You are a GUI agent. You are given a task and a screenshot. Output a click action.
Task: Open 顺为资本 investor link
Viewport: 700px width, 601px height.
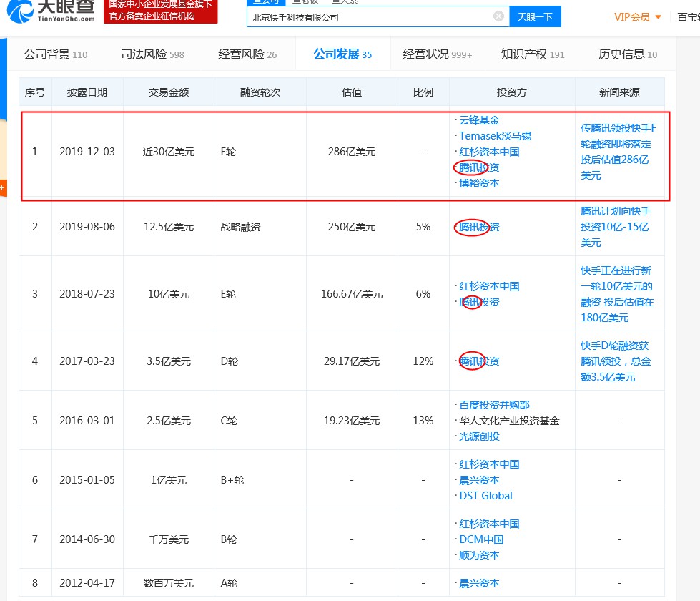click(x=479, y=555)
